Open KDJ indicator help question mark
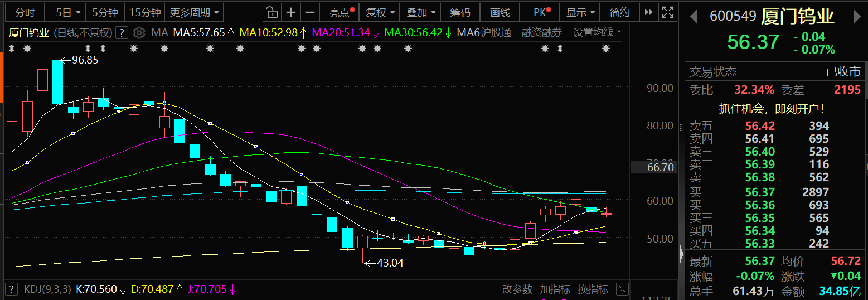 tap(12, 289)
